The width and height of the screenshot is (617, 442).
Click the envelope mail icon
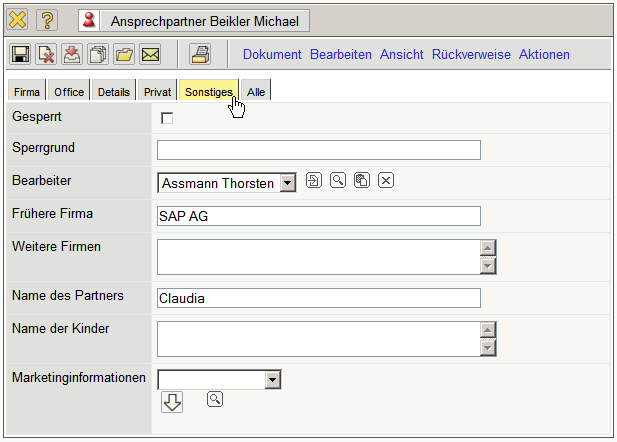tap(150, 55)
